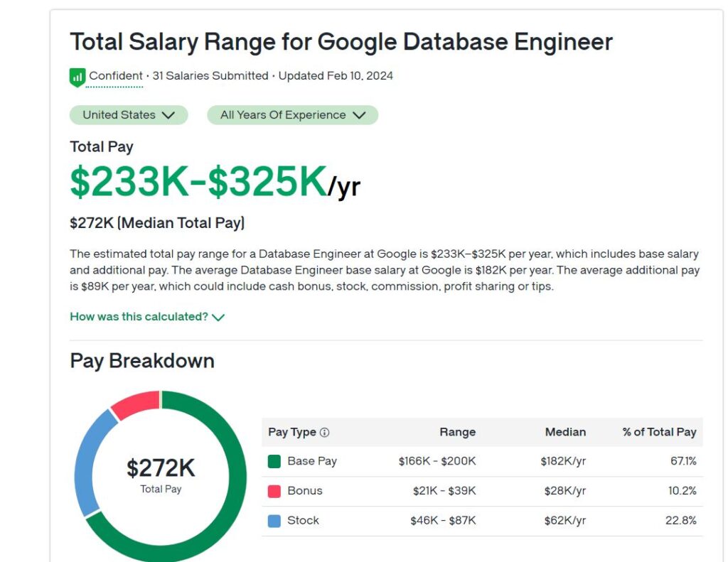The image size is (728, 562).
Task: Select the Base Pay table row label
Action: [311, 461]
